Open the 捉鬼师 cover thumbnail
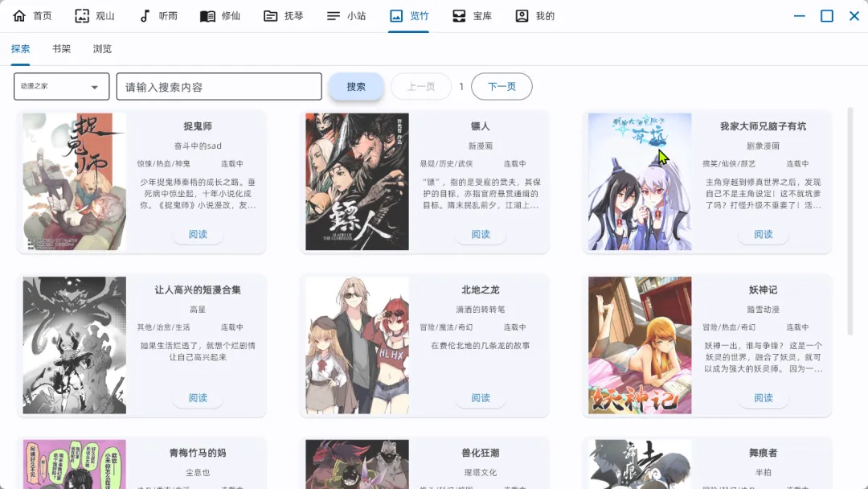The image size is (868, 489). [75, 182]
